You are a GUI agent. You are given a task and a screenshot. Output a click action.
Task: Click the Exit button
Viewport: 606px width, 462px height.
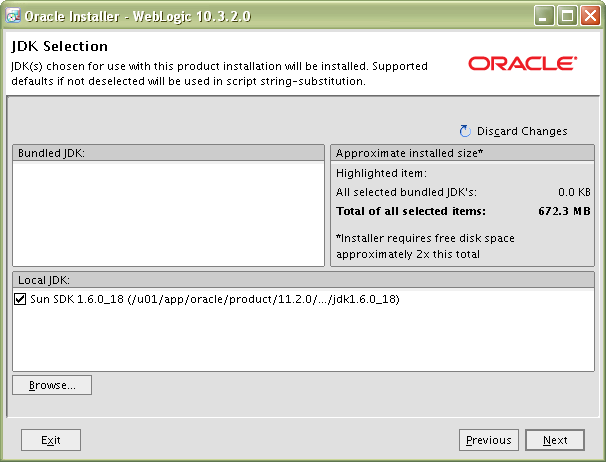51,440
